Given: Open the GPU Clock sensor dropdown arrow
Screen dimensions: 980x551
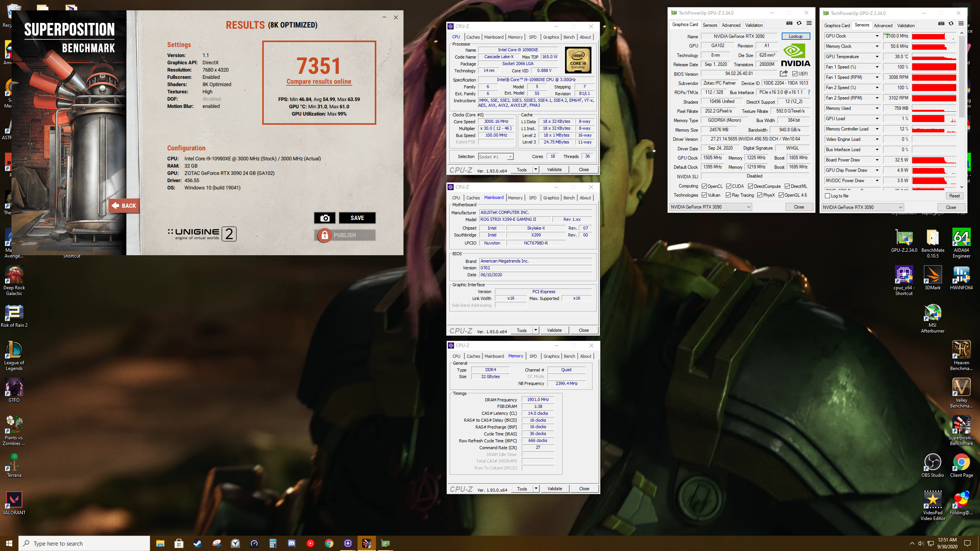Looking at the screenshot, I should pyautogui.click(x=877, y=36).
